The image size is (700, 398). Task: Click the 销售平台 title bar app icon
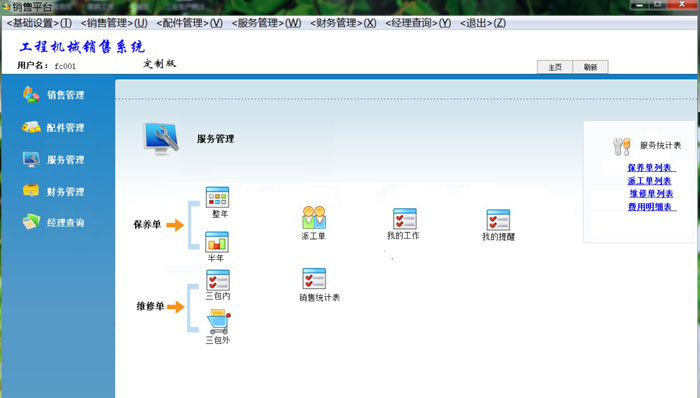[6, 6]
